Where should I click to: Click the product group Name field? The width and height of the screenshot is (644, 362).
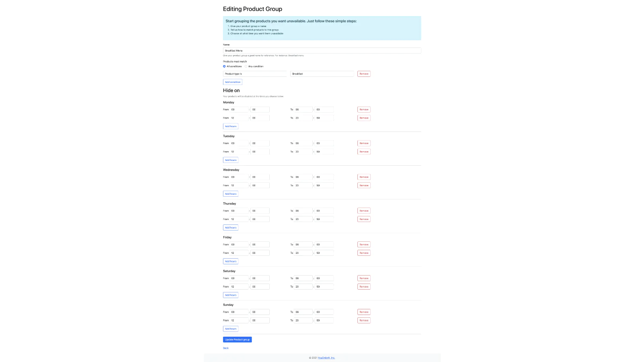point(322,51)
